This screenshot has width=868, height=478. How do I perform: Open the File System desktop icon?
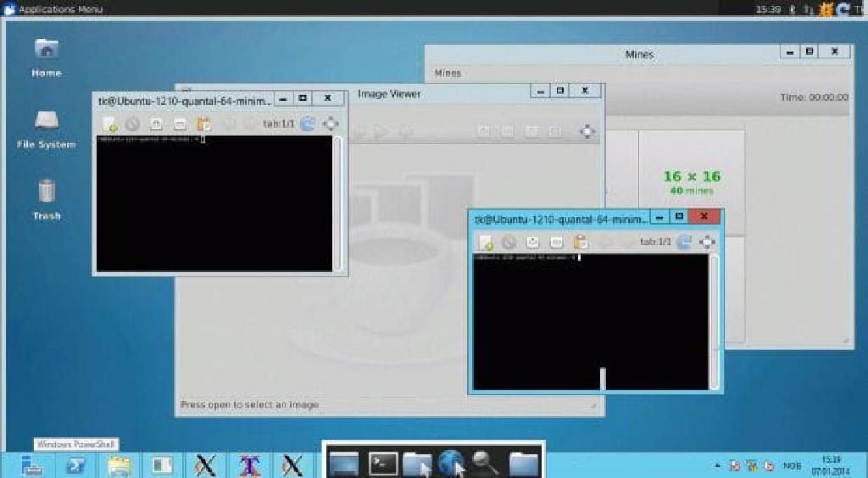click(47, 130)
